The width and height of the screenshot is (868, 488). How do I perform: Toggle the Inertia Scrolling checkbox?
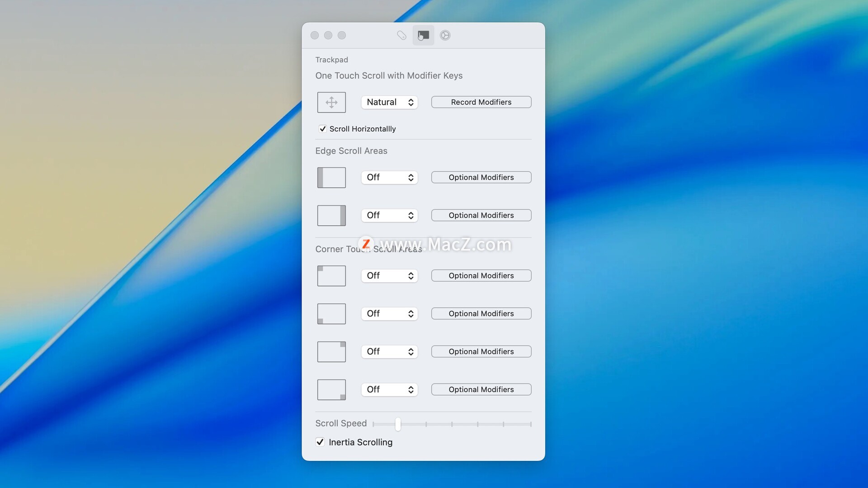[320, 442]
